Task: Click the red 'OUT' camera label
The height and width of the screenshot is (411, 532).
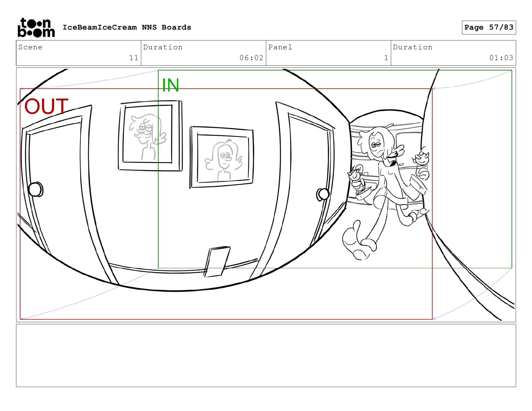Action: [46, 106]
